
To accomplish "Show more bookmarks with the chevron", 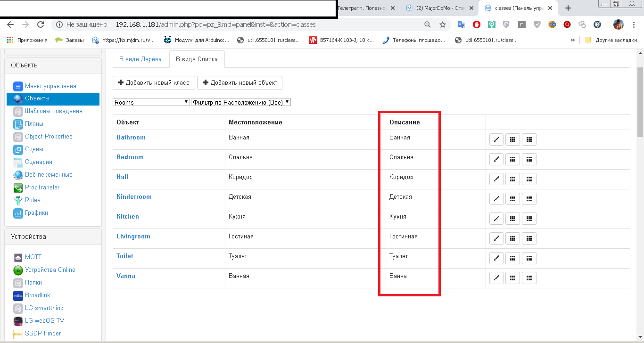I will pyautogui.click(x=572, y=40).
